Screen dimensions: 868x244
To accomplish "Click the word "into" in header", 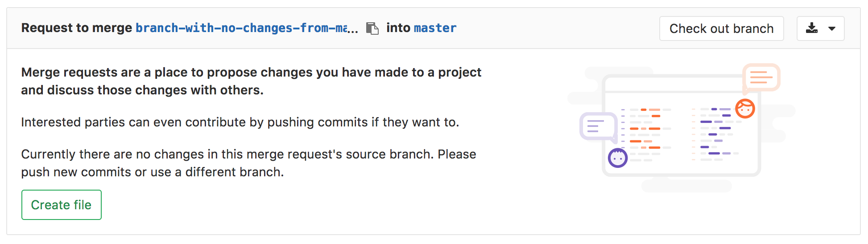I will [x=398, y=28].
